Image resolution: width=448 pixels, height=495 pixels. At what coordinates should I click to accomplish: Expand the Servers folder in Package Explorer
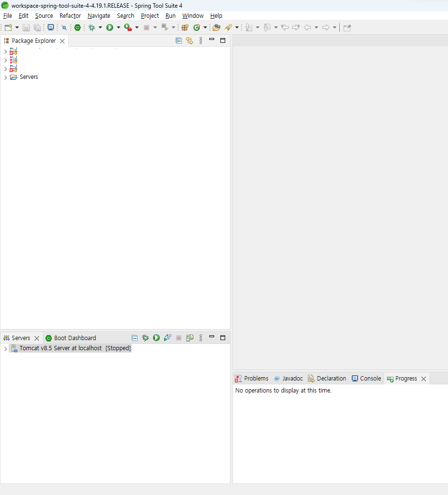pos(5,77)
